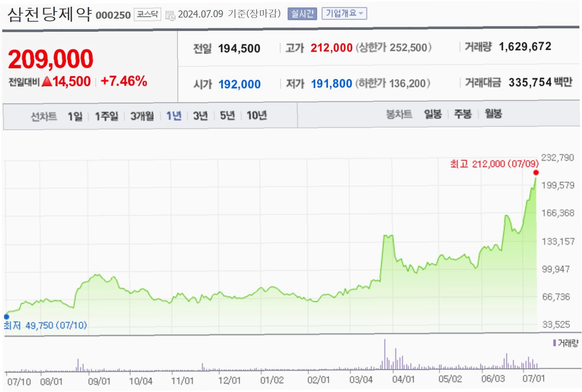Click the 최저 49,750 (07/10) label
Viewport: 582px width, 392px height.
click(x=45, y=325)
